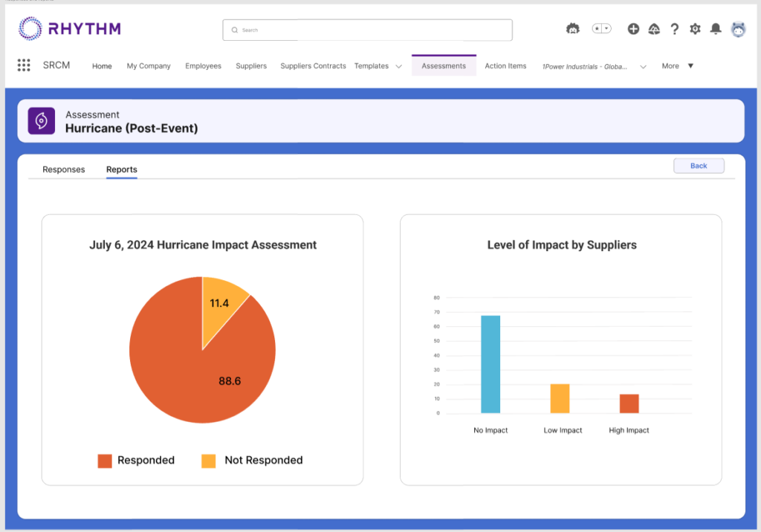Open the global Add (plus) icon
761x532 pixels.
pyautogui.click(x=633, y=29)
